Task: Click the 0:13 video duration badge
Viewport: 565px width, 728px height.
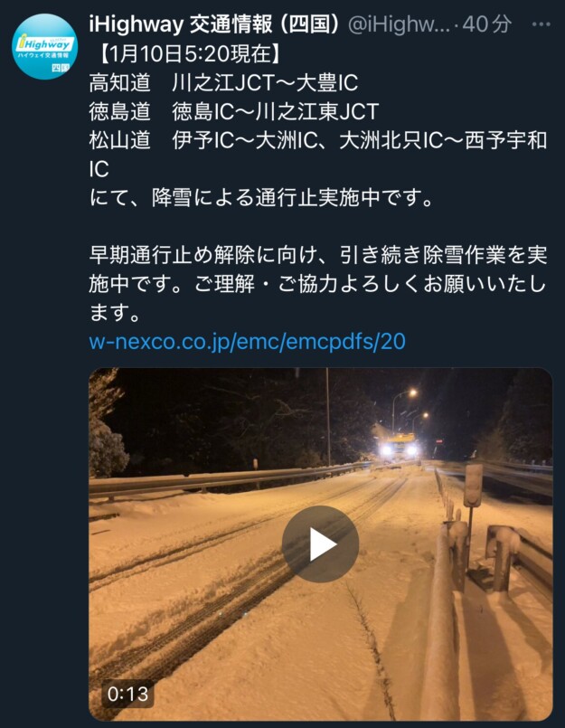Action: pos(127,694)
